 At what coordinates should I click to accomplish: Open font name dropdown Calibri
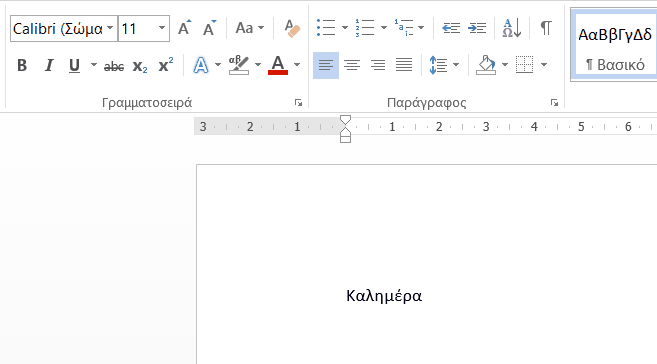(x=110, y=28)
